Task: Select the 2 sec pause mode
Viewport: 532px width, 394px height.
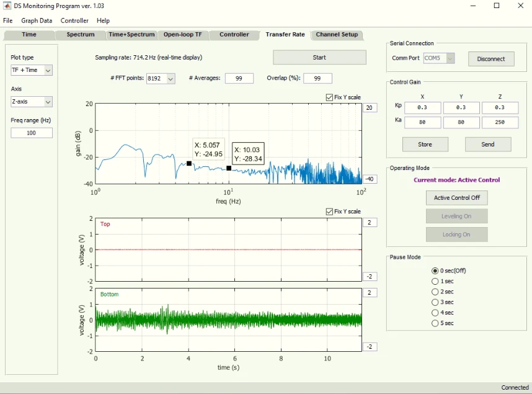Action: point(435,292)
